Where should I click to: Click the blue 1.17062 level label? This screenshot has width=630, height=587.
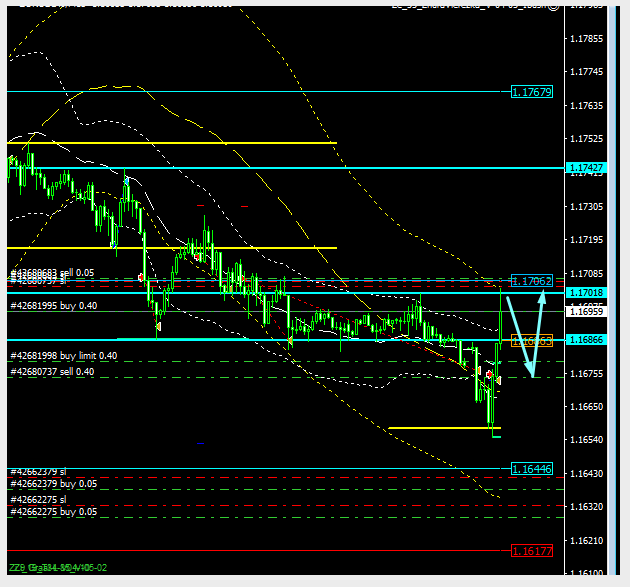(532, 281)
